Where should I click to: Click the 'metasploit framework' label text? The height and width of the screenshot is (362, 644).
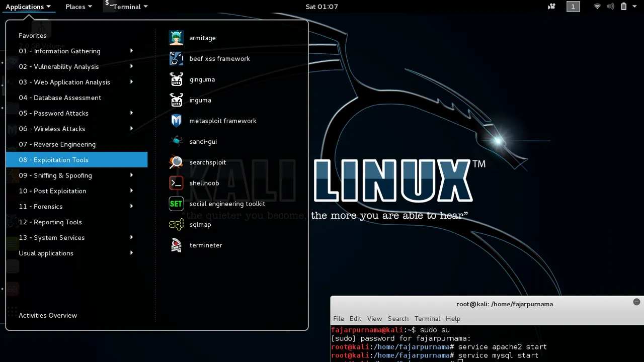tap(223, 121)
